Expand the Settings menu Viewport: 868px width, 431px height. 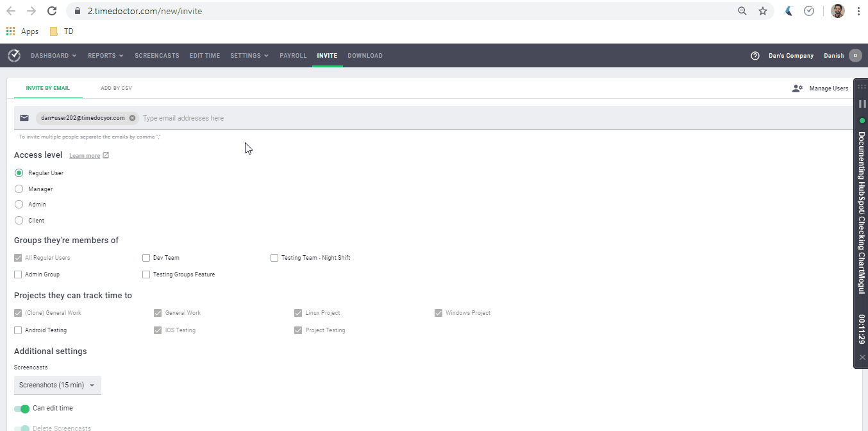249,56
